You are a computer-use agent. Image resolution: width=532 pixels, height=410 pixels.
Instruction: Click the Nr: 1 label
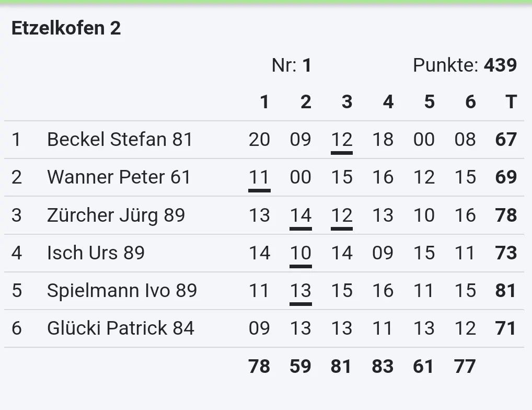[x=292, y=65]
